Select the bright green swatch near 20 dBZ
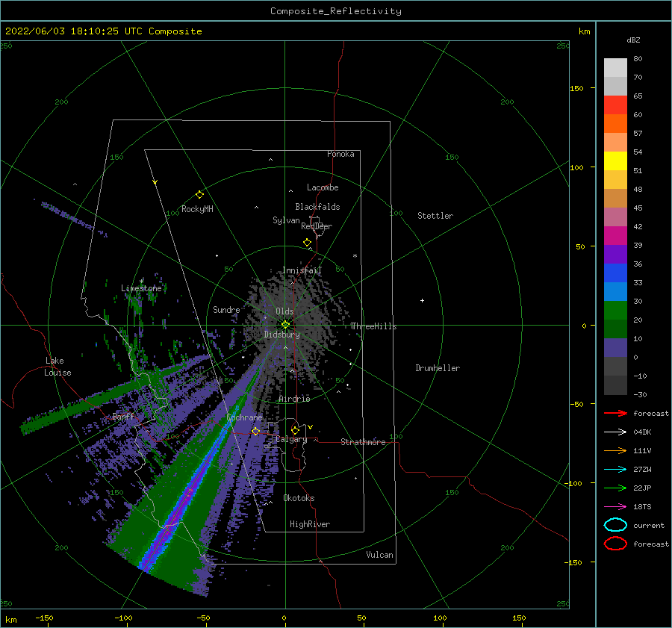Viewport: 672px width, 628px height. coord(615,311)
